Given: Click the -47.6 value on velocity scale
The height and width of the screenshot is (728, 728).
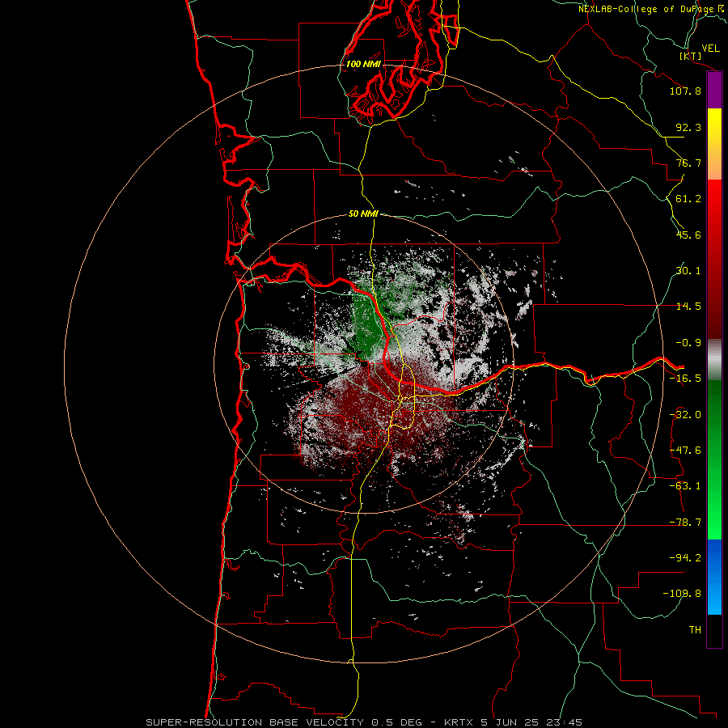Looking at the screenshot, I should [685, 451].
